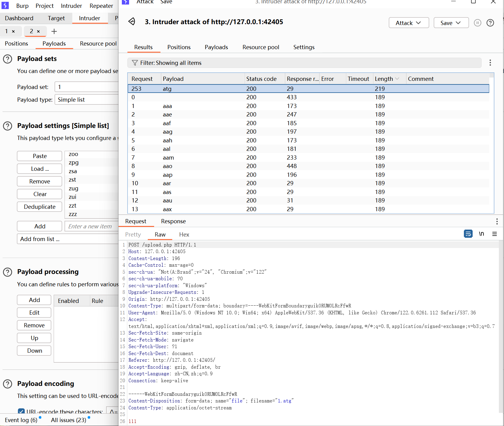Open the Settings tab in attack window

(x=304, y=47)
